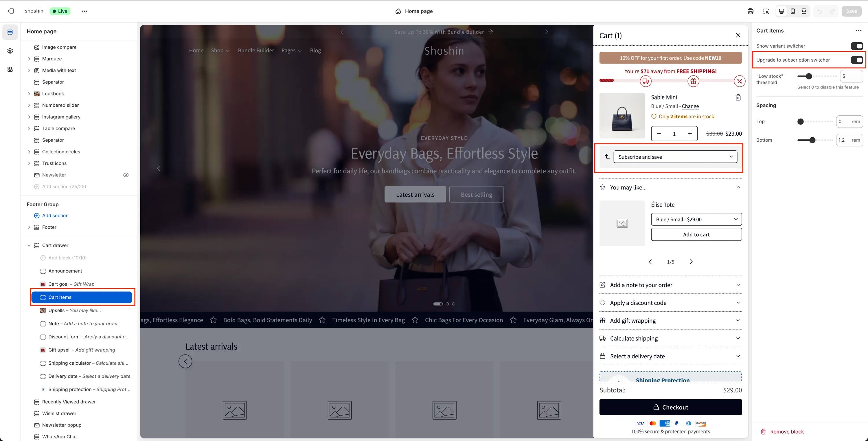Open the app embeds icon

[10, 69]
